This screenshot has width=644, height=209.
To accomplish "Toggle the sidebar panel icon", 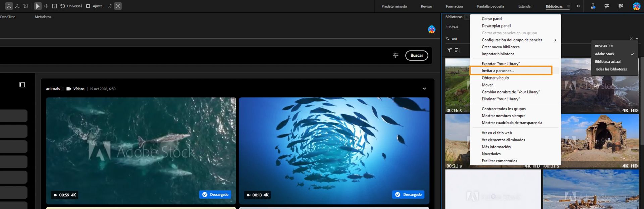I will click(22, 85).
